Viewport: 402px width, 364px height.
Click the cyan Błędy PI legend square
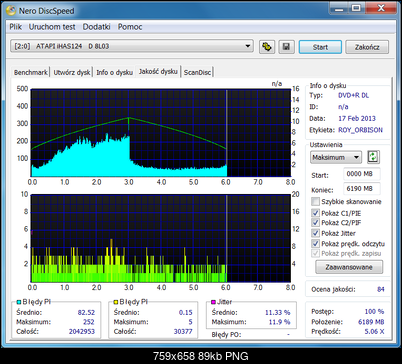click(19, 302)
